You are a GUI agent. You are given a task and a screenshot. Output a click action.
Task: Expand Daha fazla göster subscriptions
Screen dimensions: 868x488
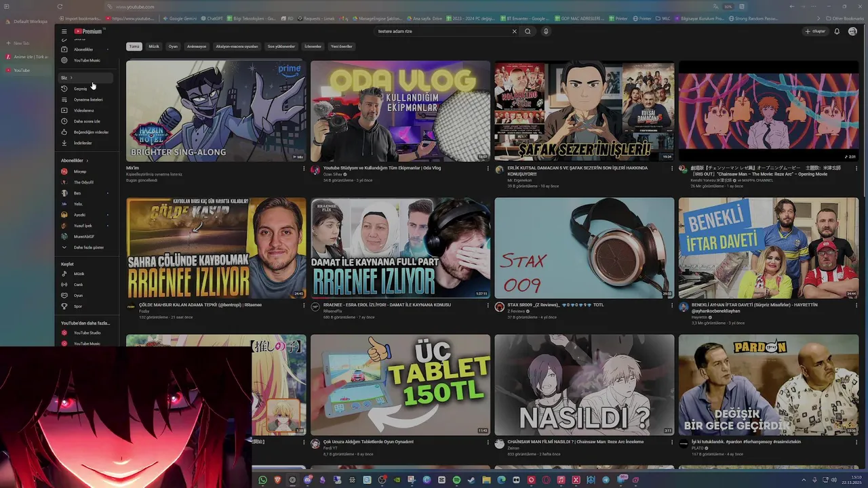(85, 247)
